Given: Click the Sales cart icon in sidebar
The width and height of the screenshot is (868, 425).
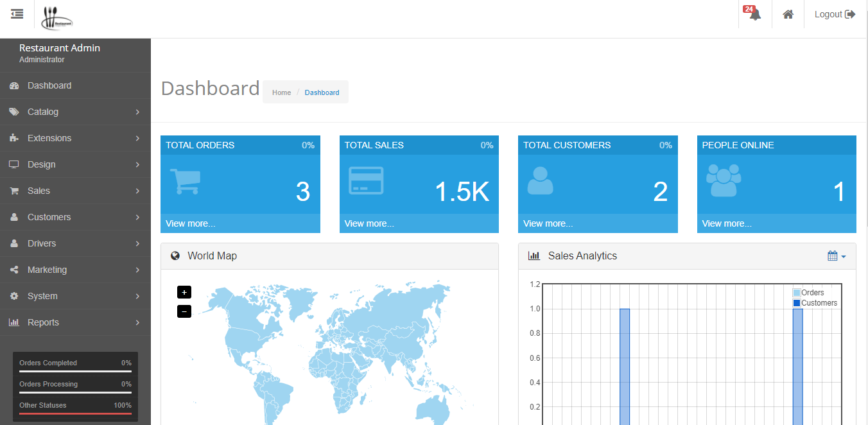Looking at the screenshot, I should coord(14,191).
